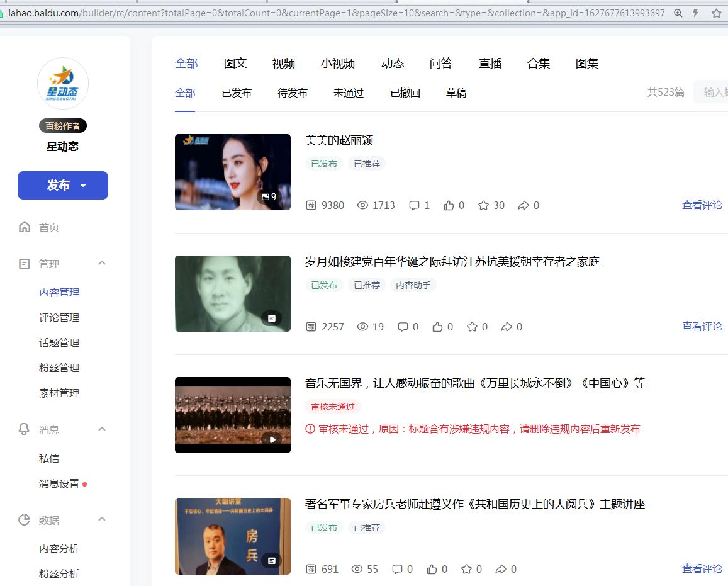The image size is (728, 586).
Task: Click the 消息 bell icon in the sidebar
Action: tap(24, 429)
